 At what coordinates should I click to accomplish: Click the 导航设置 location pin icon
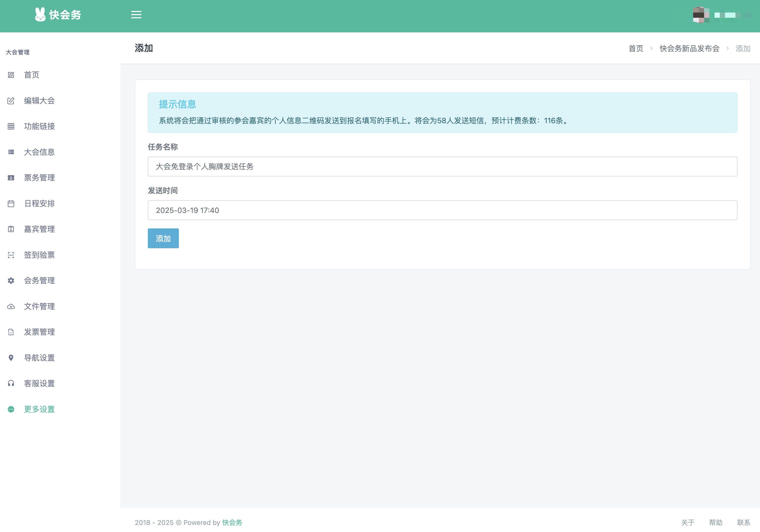11,358
